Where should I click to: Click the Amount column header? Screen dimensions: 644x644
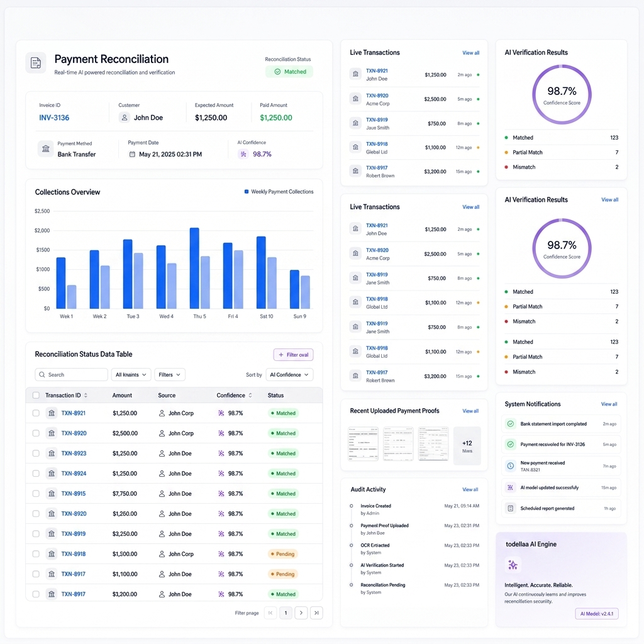click(x=122, y=395)
